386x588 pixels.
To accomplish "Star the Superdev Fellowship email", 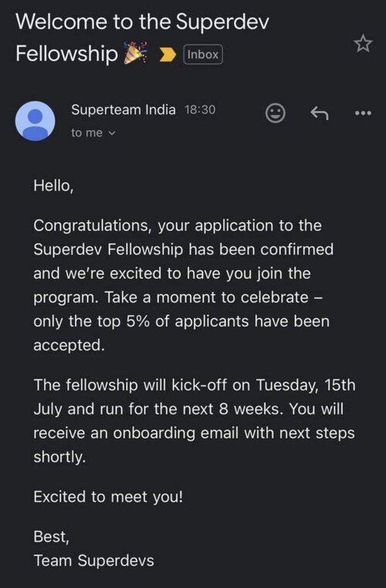I will (x=363, y=43).
